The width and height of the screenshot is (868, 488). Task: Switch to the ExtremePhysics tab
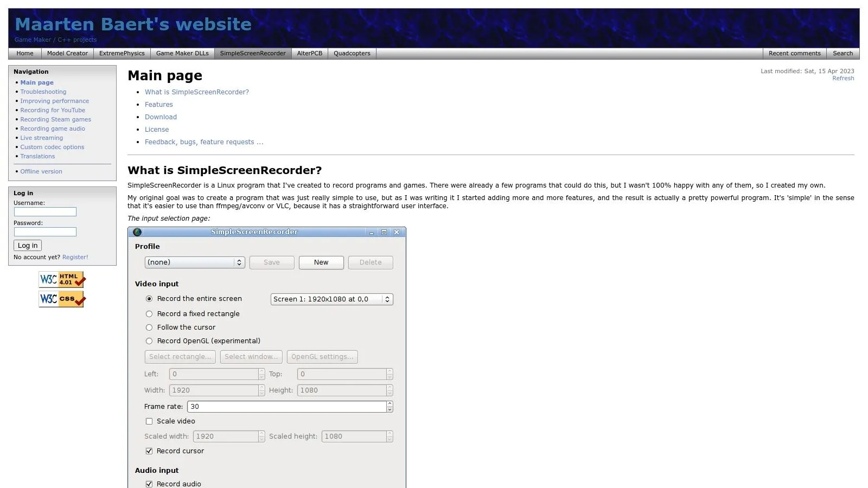coord(122,53)
